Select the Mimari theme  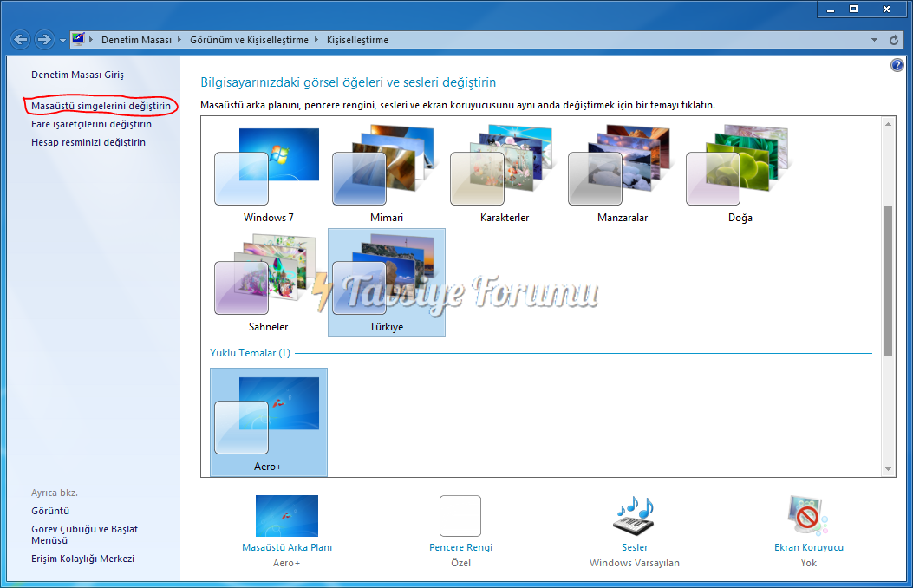pos(386,173)
